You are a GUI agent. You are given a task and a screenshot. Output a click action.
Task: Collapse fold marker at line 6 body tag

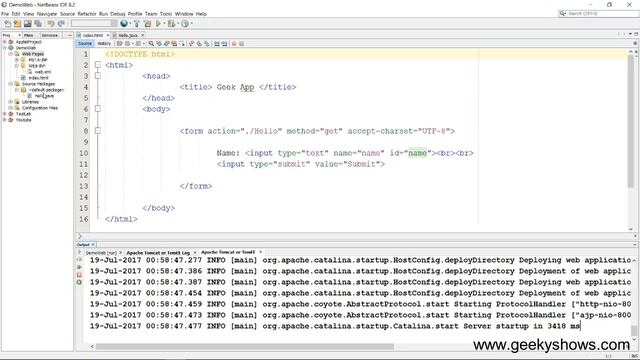pos(98,109)
